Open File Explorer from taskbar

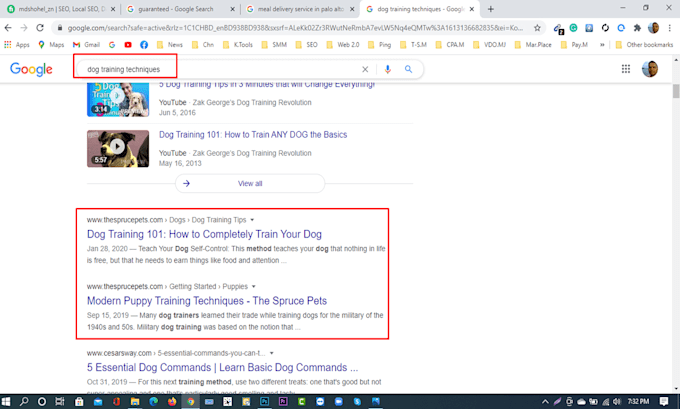tap(135, 402)
